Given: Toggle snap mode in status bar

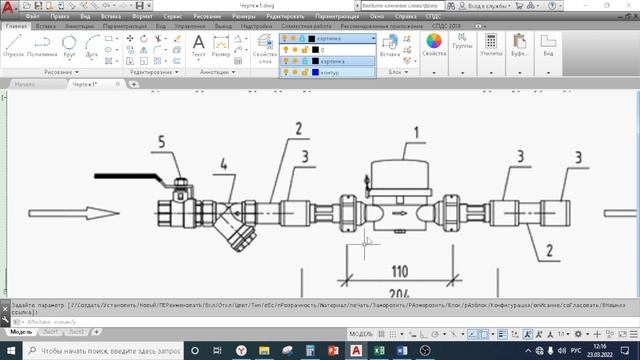Looking at the screenshot, I should tap(393, 334).
